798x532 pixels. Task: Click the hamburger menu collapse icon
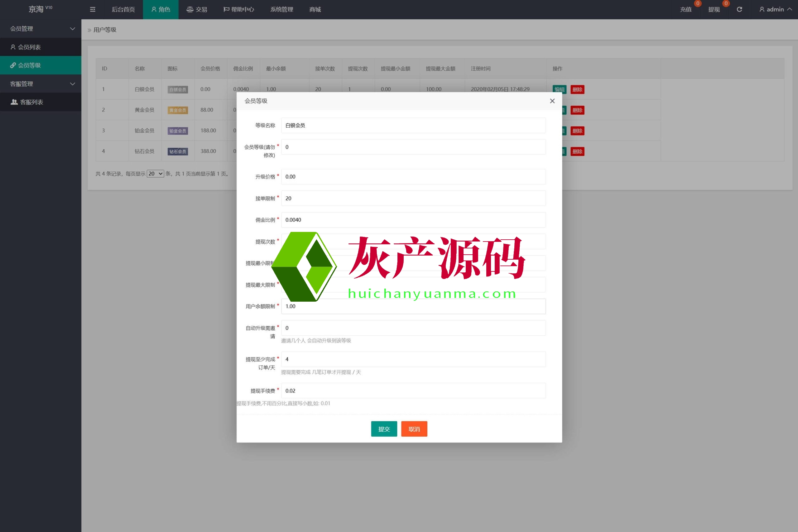[92, 9]
